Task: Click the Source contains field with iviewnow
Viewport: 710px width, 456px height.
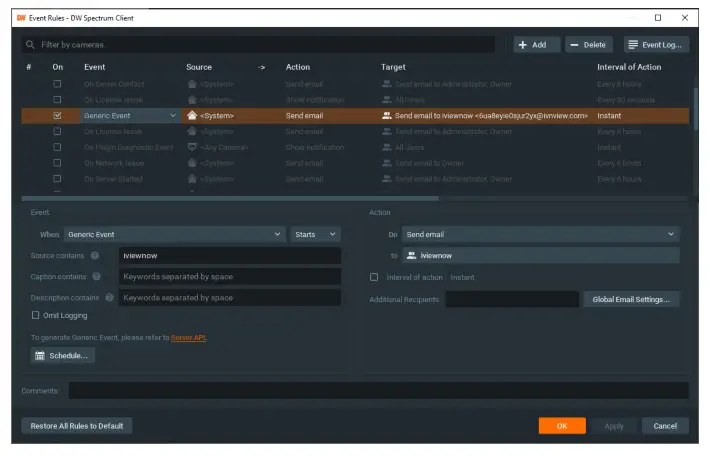Action: click(230, 255)
